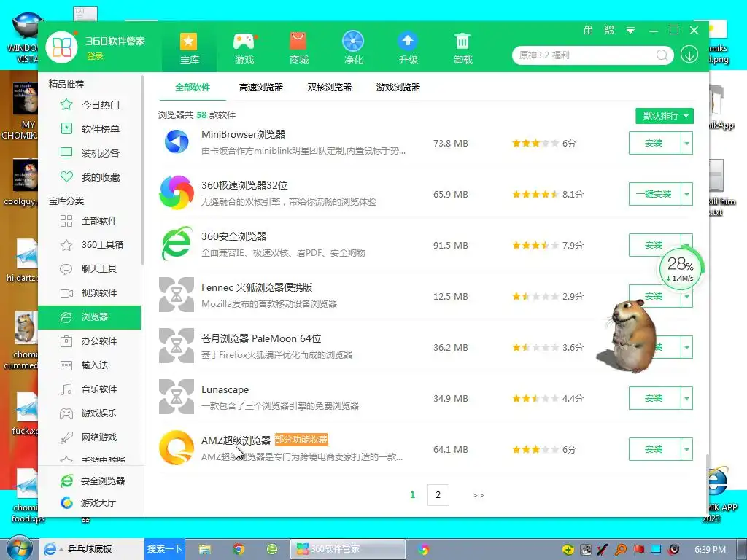This screenshot has width=747, height=560.
Task: Click the download manager arrow icon
Action: (689, 55)
